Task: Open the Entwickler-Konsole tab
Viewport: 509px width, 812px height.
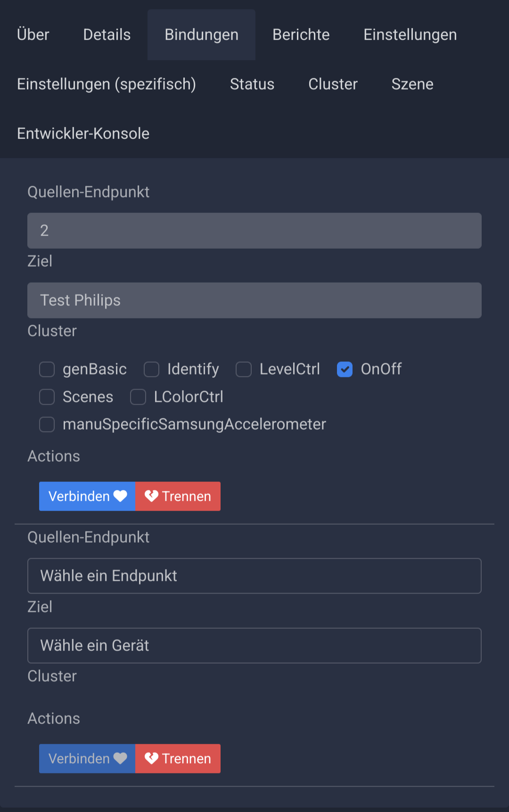Action: click(x=83, y=134)
